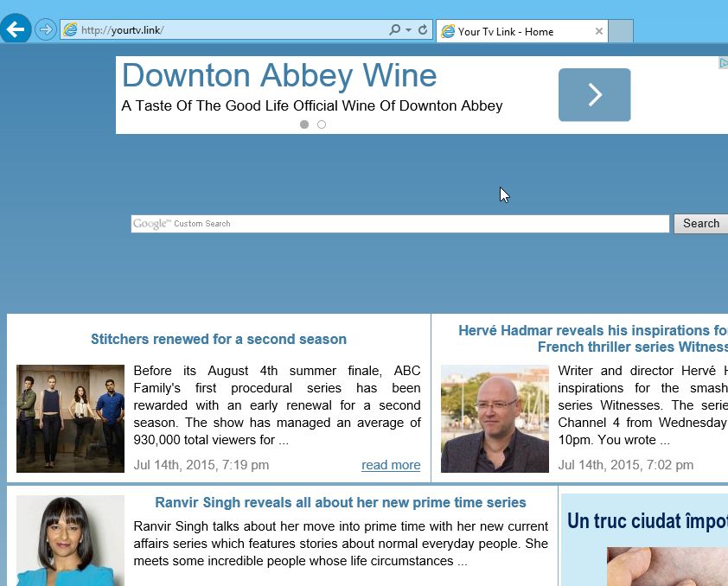The image size is (728, 586).
Task: Click the Hervé Hadmar portrait thumbnail
Action: click(495, 418)
